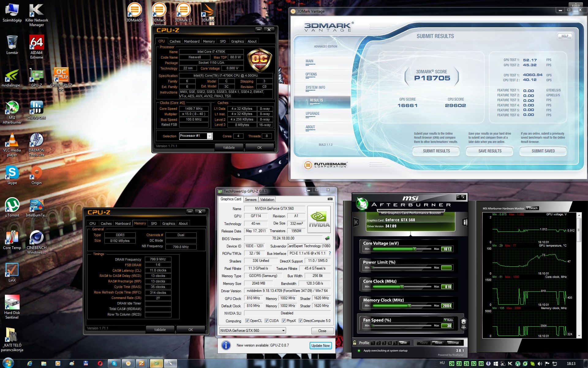
Task: Open fan User Define gear icon
Action: 463,323
